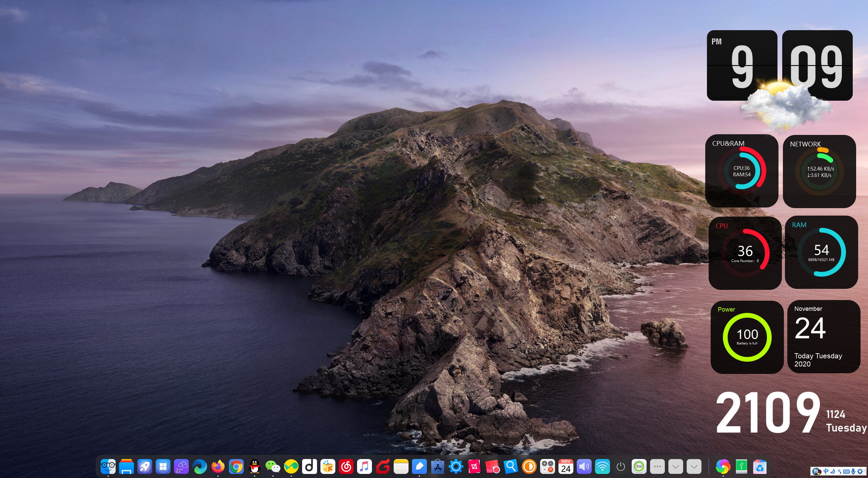Open WeChat from the dock
Image resolution: width=868 pixels, height=478 pixels.
[x=273, y=467]
